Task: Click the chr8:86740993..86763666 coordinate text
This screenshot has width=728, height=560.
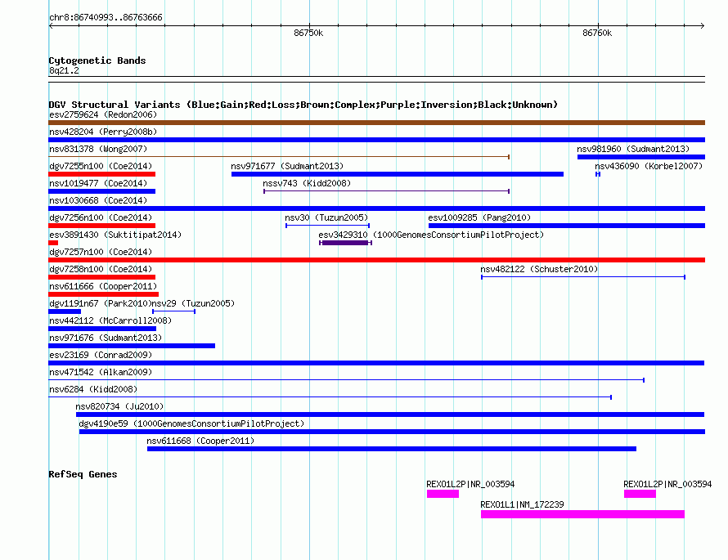Action: (x=106, y=17)
